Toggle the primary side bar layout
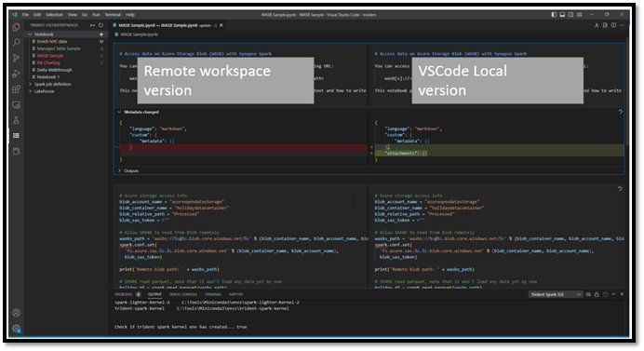644x351 pixels. point(554,14)
